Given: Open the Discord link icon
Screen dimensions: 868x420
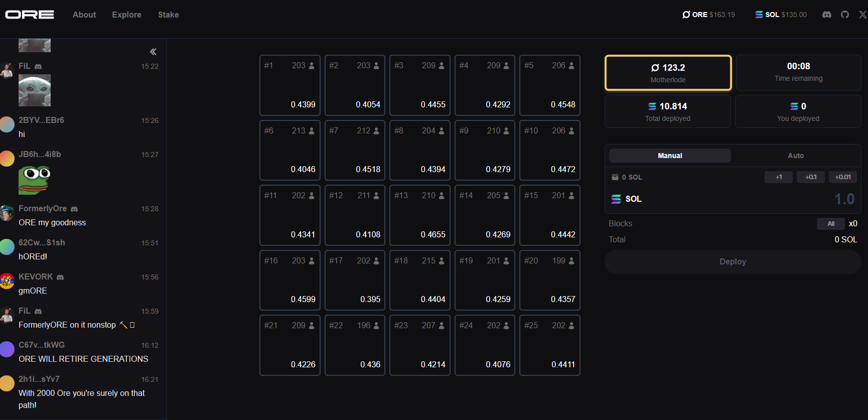Looking at the screenshot, I should click(827, 15).
